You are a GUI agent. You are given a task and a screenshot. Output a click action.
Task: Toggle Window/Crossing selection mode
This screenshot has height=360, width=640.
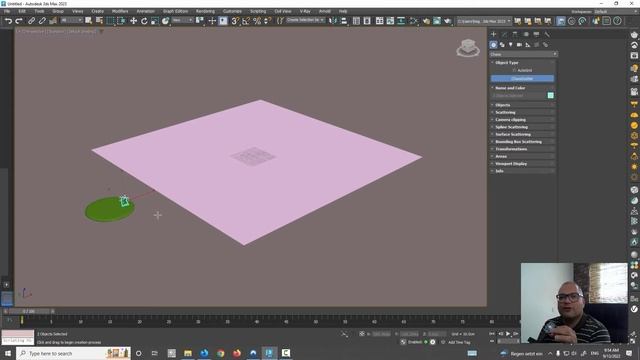tap(122, 21)
